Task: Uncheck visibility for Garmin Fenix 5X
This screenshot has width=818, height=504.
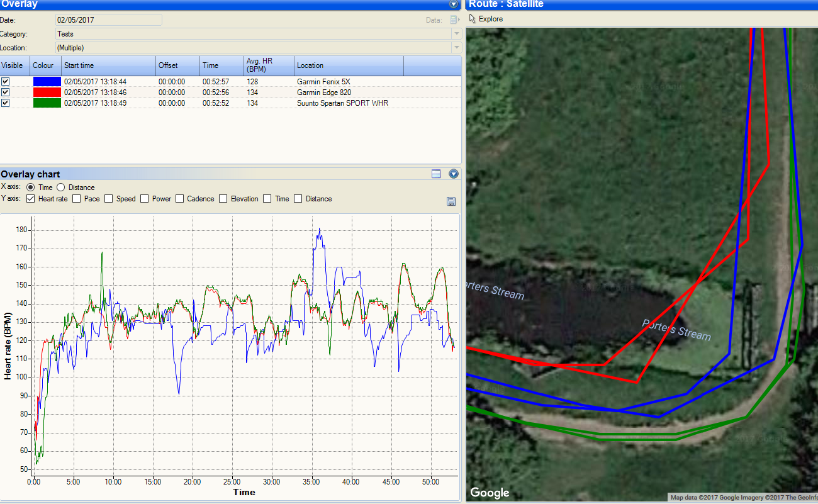Action: coord(6,82)
